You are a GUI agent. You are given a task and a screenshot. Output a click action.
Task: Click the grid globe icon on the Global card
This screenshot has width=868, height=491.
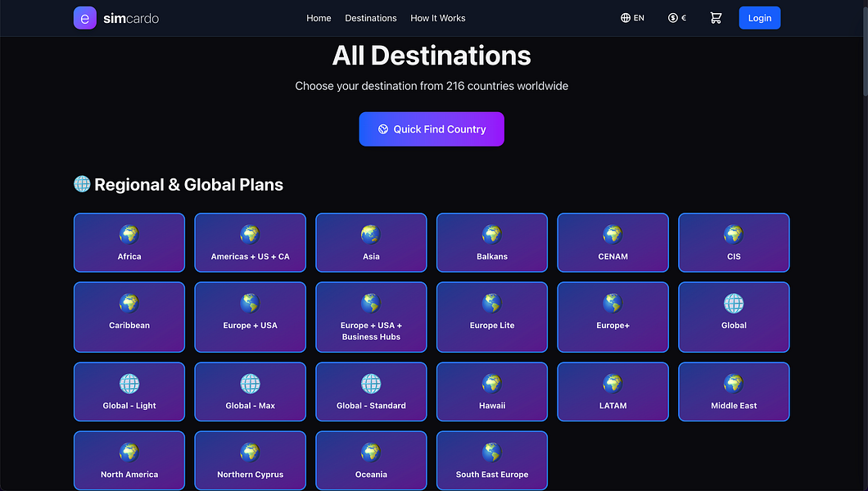click(x=734, y=304)
